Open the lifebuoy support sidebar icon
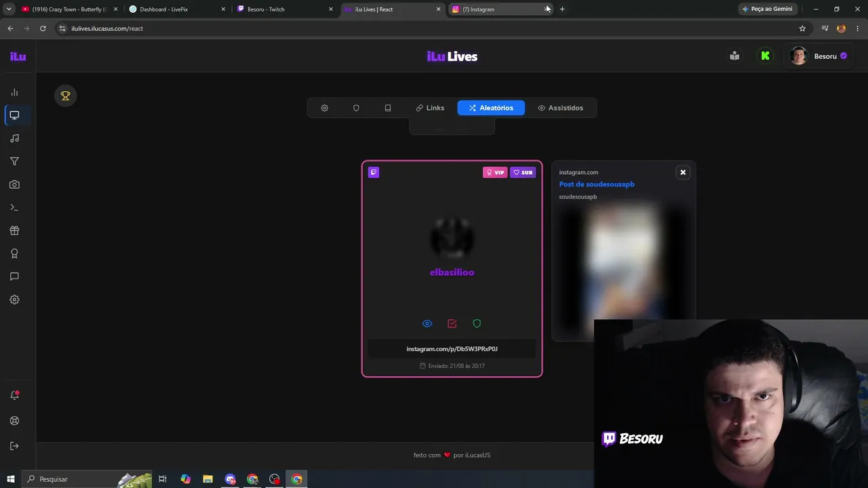 tap(14, 421)
